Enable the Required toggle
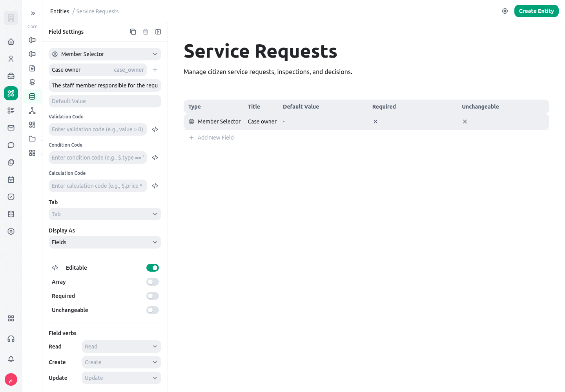 [x=153, y=296]
